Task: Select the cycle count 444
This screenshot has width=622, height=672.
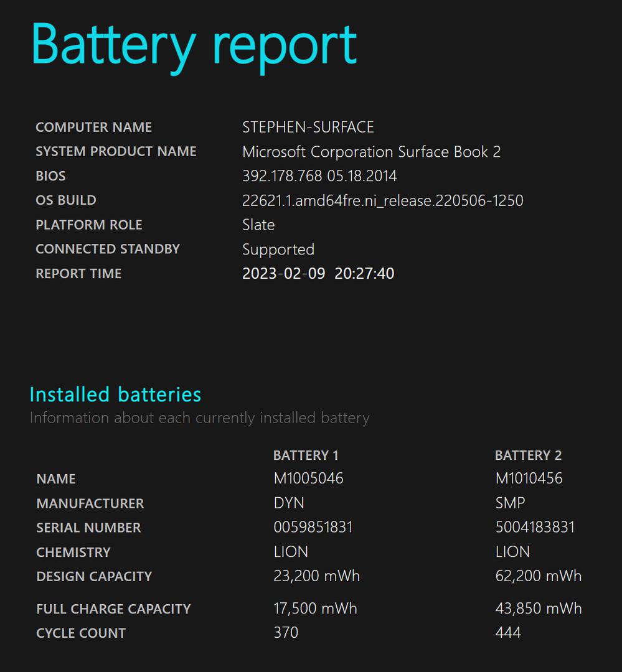Action: click(508, 633)
